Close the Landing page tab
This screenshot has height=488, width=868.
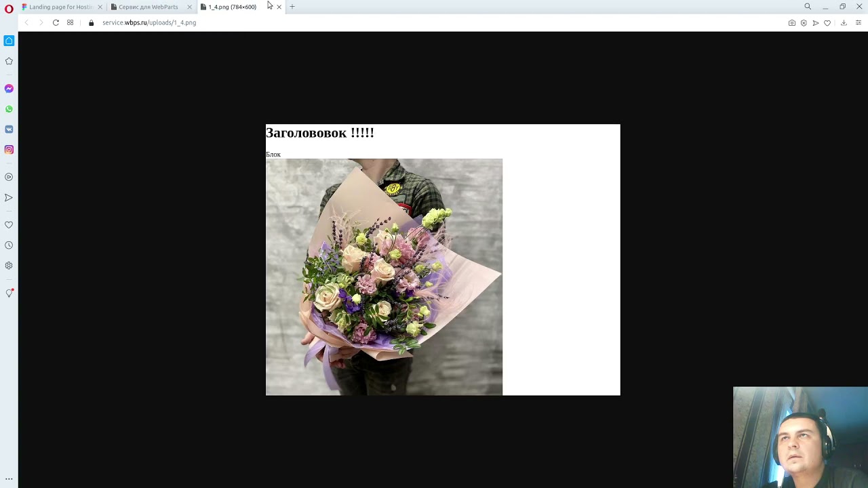100,7
